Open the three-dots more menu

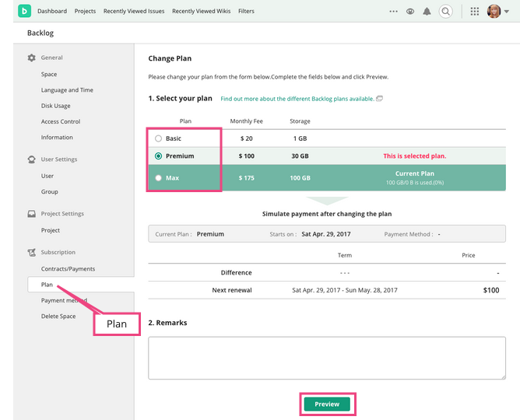tap(393, 11)
